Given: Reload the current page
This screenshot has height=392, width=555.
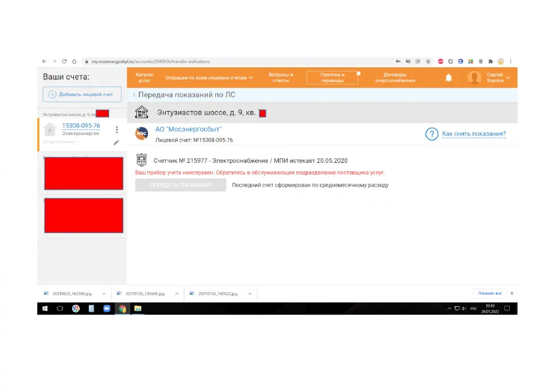Looking at the screenshot, I should tap(64, 61).
